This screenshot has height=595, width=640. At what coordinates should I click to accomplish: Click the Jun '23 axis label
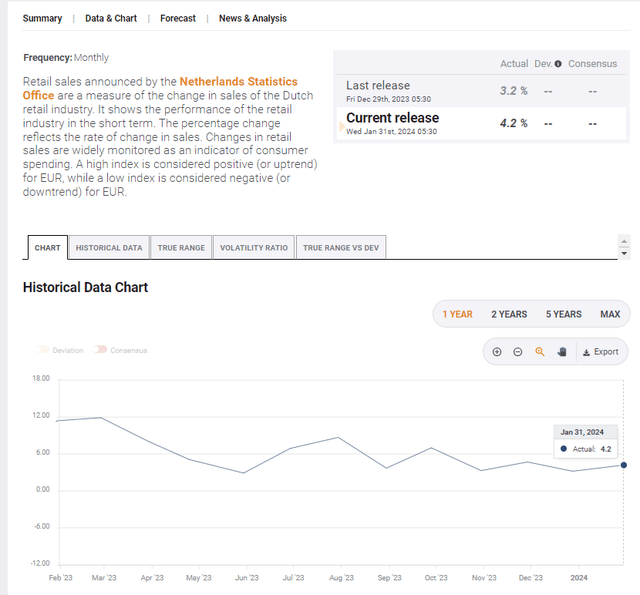(x=247, y=578)
